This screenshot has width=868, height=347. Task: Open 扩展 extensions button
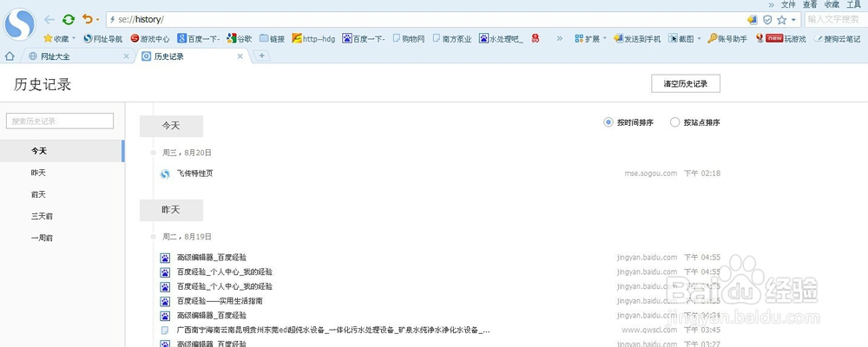click(x=587, y=39)
